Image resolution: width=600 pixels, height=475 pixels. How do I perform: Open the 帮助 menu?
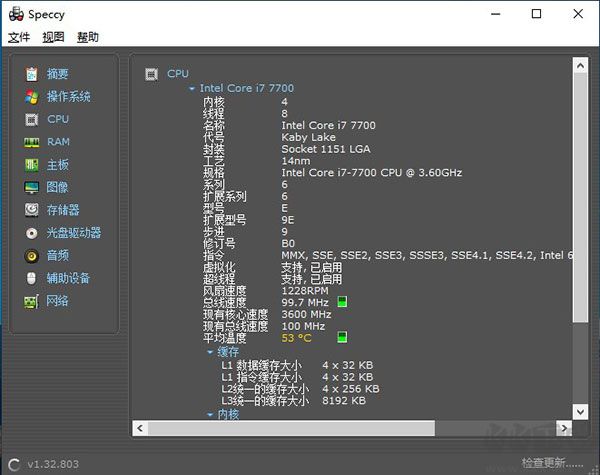[x=88, y=37]
